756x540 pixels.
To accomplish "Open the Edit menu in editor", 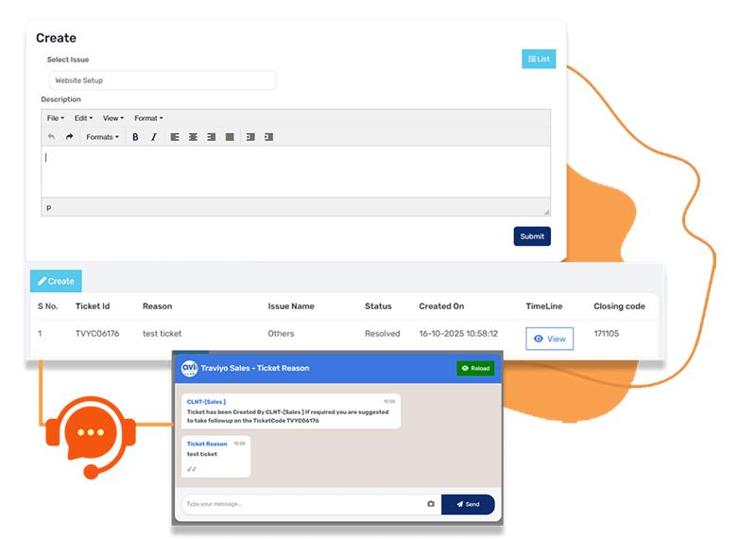I will pyautogui.click(x=83, y=118).
